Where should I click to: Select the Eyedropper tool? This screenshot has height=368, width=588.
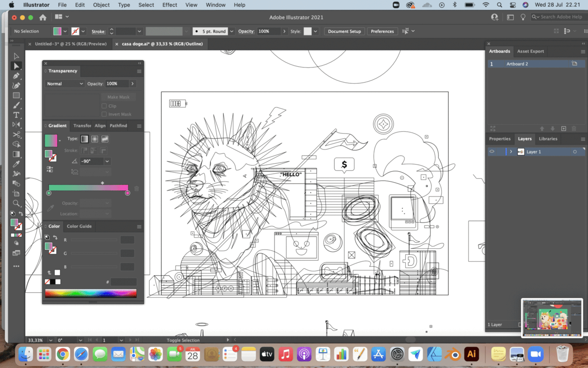[16, 164]
